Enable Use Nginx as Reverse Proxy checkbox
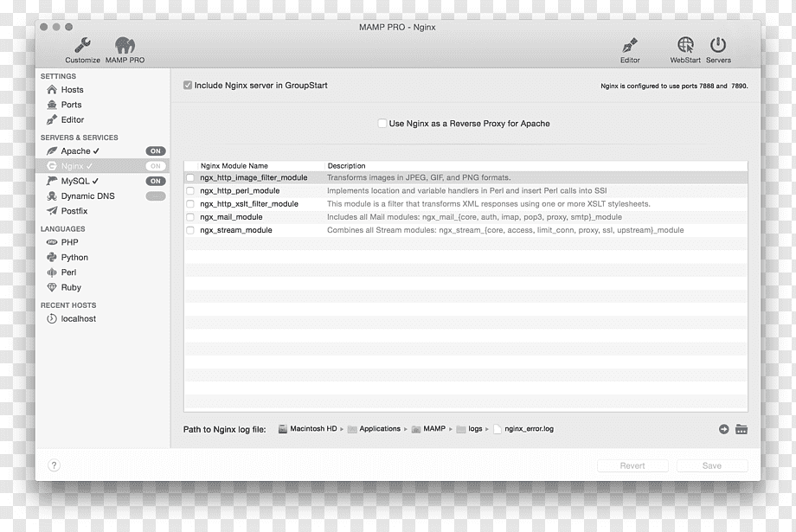Screen dimensions: 796x532 coord(382,124)
